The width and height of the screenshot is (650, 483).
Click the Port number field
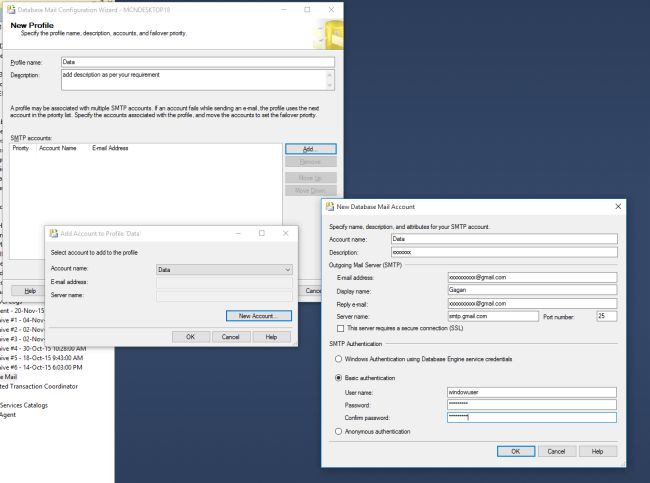607,316
